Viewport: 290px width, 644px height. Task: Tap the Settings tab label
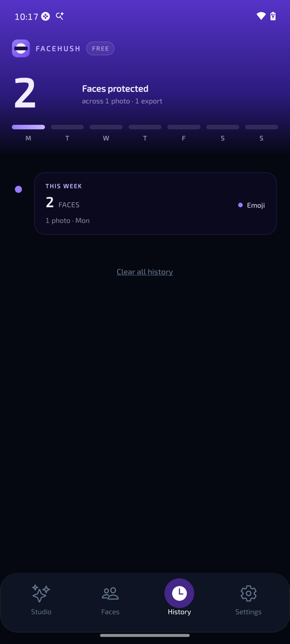[x=248, y=612]
